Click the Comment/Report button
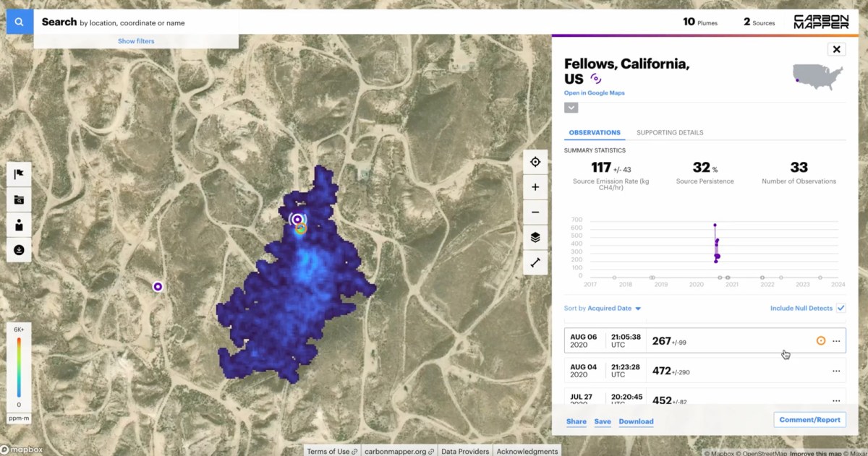Screen dimensions: 868x456 click(x=809, y=420)
